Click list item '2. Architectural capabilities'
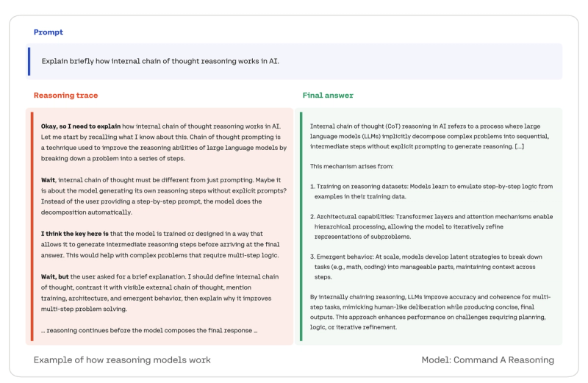 (431, 226)
